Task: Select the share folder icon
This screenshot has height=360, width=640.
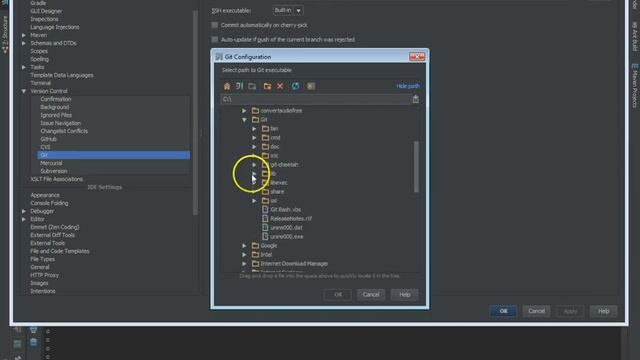Action: (x=265, y=191)
